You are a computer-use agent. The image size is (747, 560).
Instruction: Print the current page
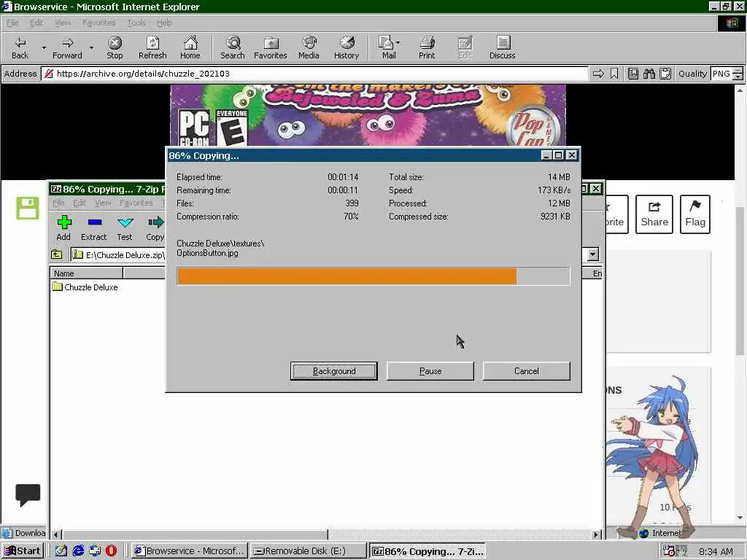click(x=427, y=47)
